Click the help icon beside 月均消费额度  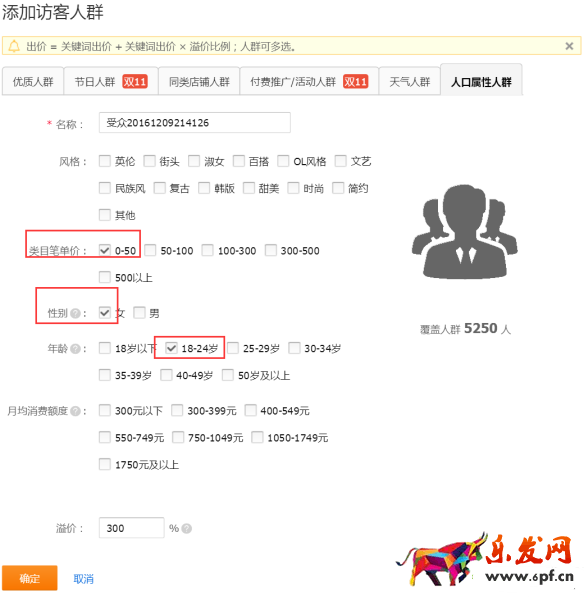76,411
